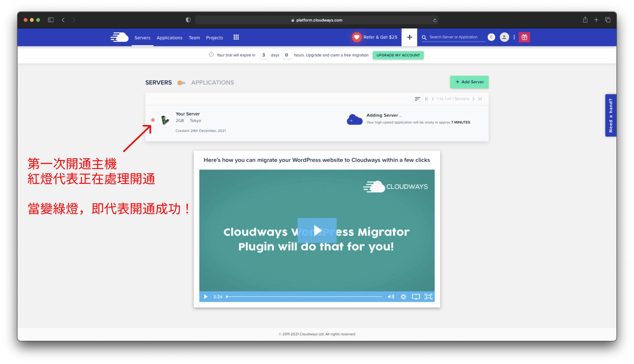This screenshot has width=634, height=364.
Task: Click the trial days number '3'
Action: point(263,55)
